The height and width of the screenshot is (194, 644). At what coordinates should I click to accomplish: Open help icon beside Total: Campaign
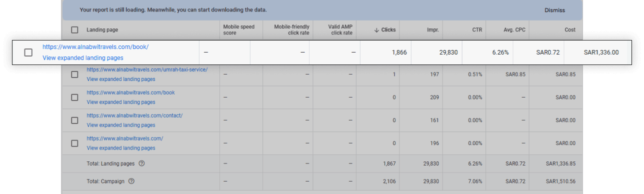[132, 181]
